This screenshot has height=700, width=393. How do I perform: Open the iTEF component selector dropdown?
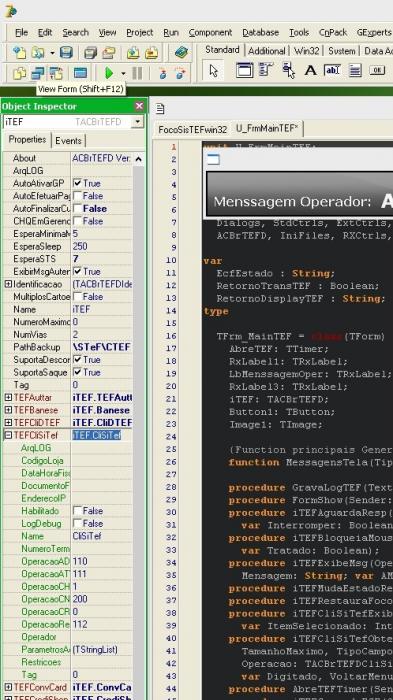pos(138,122)
